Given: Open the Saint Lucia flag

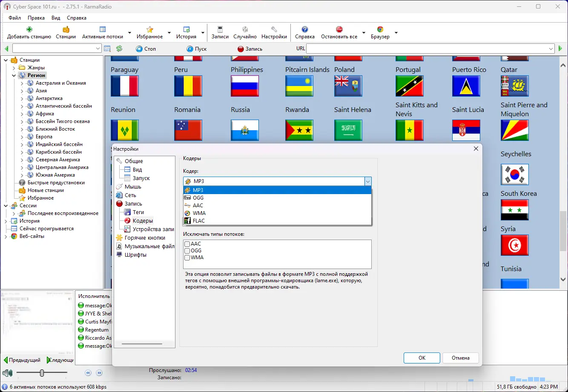Looking at the screenshot, I should pos(466,86).
